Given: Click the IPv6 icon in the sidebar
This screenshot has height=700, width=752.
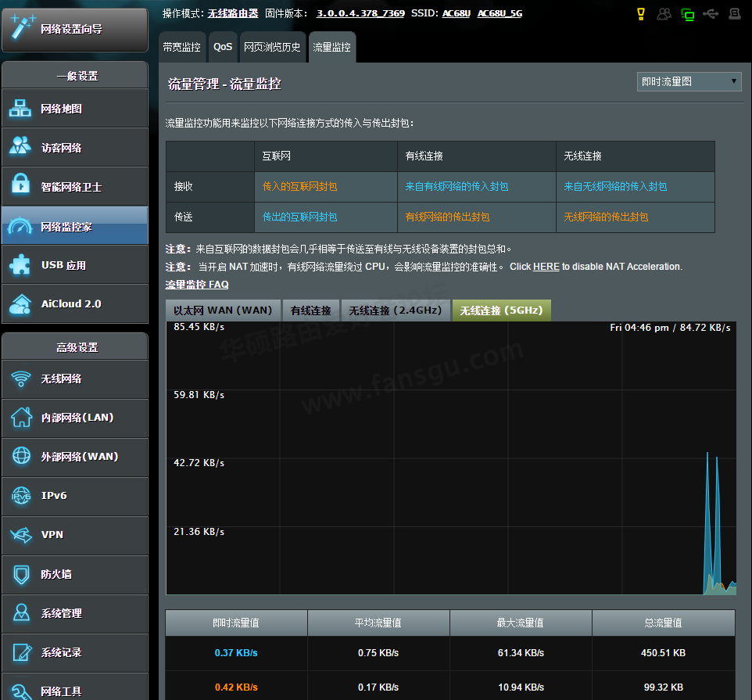Looking at the screenshot, I should (21, 496).
